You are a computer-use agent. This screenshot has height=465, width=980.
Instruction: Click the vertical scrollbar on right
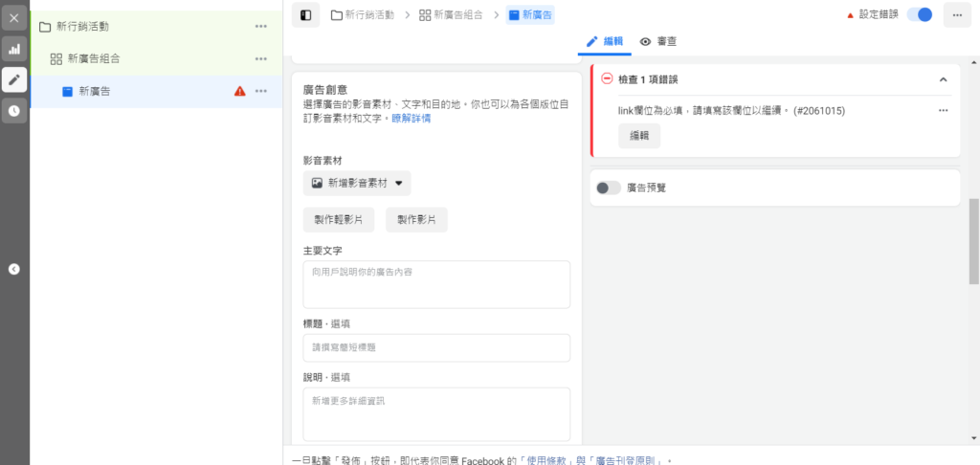973,239
